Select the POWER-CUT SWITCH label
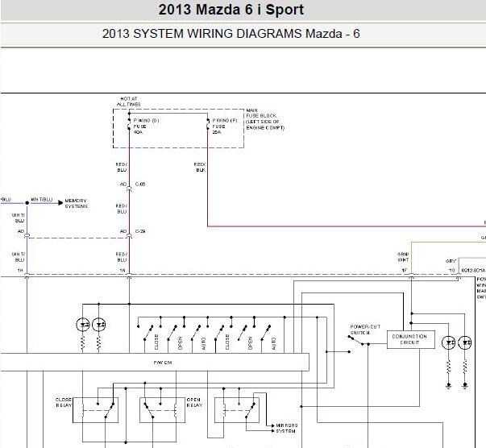The width and height of the screenshot is (486, 448). click(365, 330)
